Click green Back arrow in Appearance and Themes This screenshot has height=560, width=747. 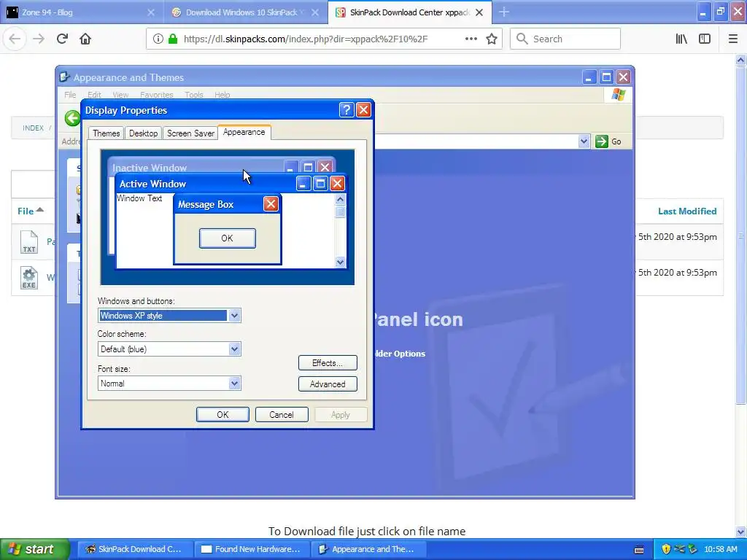click(72, 118)
